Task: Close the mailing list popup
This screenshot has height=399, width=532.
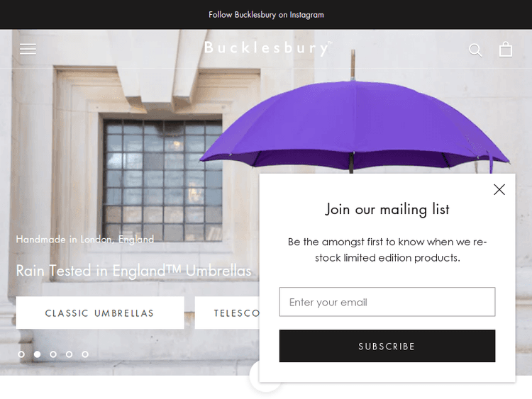Action: coord(499,189)
